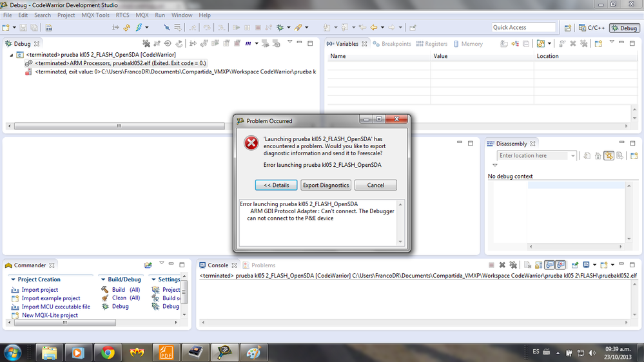Open the Debug view menu triangle
The height and width of the screenshot is (362, 644).
[289, 42]
